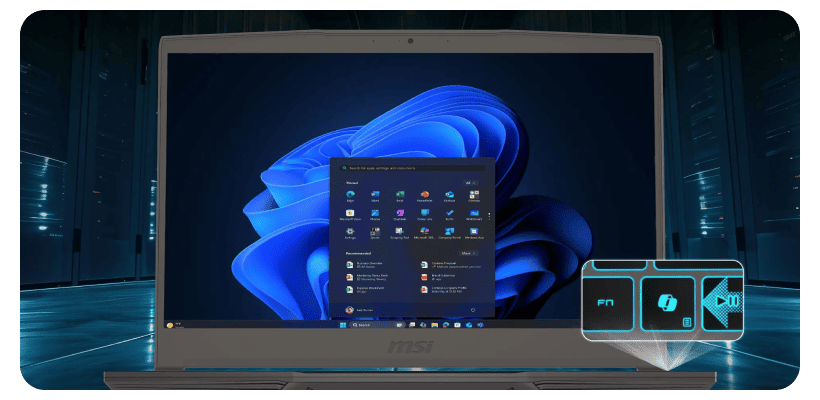820x400 pixels.
Task: Click the Start menu power icon
Action: 473,310
